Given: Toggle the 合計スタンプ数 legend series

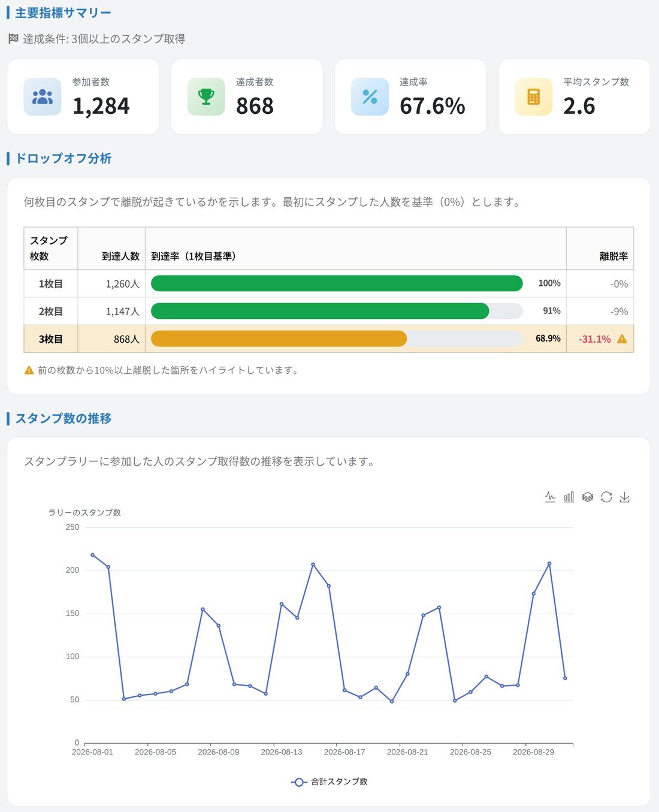Looking at the screenshot, I should (329, 782).
